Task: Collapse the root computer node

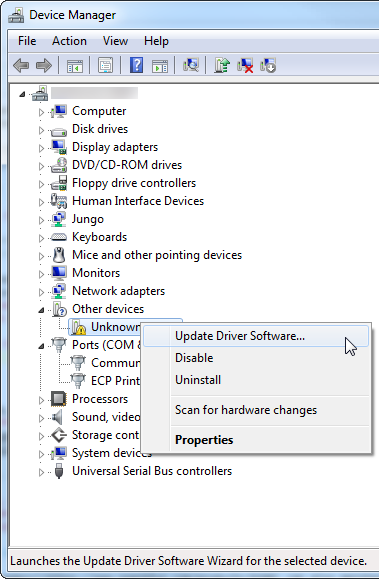Action: (22, 94)
